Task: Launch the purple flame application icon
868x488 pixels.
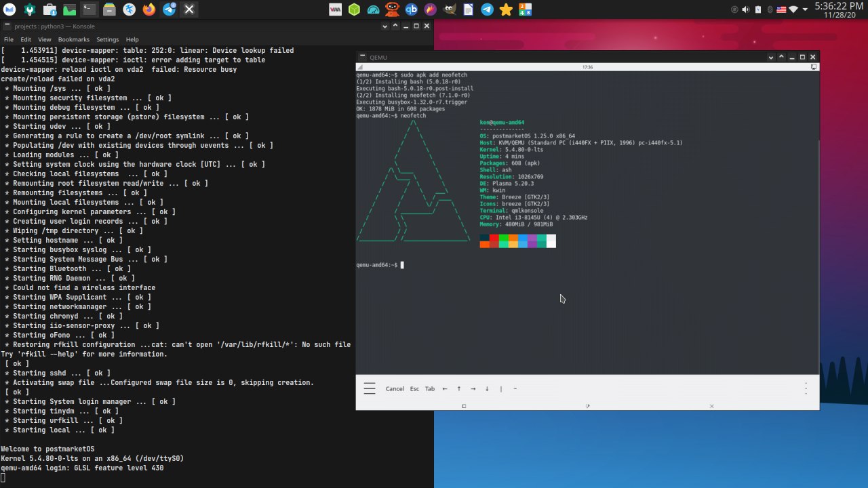Action: (430, 9)
